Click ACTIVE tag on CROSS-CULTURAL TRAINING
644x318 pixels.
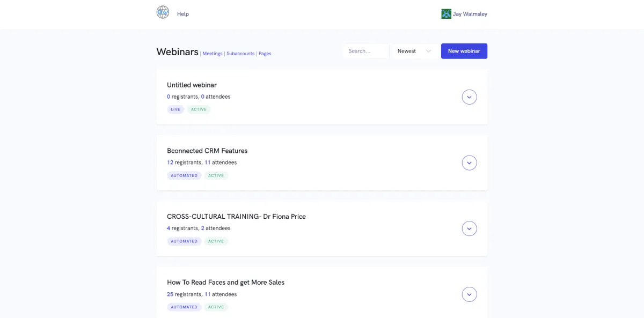(216, 241)
